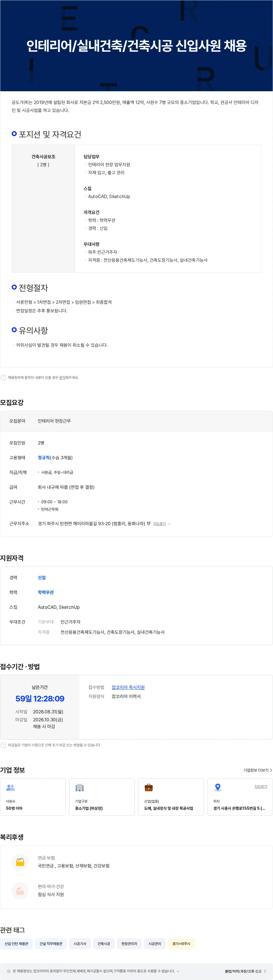
Task: Click the 사원수 50명 이하 card
Action: coord(33,797)
